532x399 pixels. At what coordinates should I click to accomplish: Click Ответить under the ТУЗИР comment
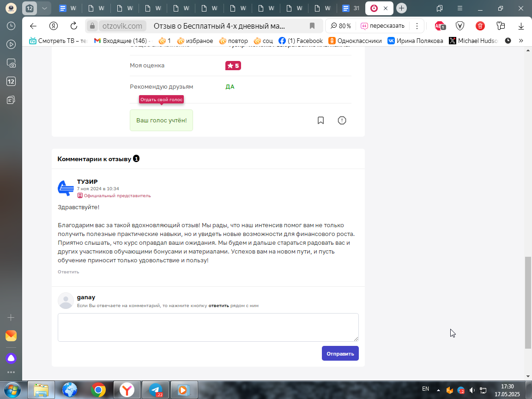coord(68,272)
